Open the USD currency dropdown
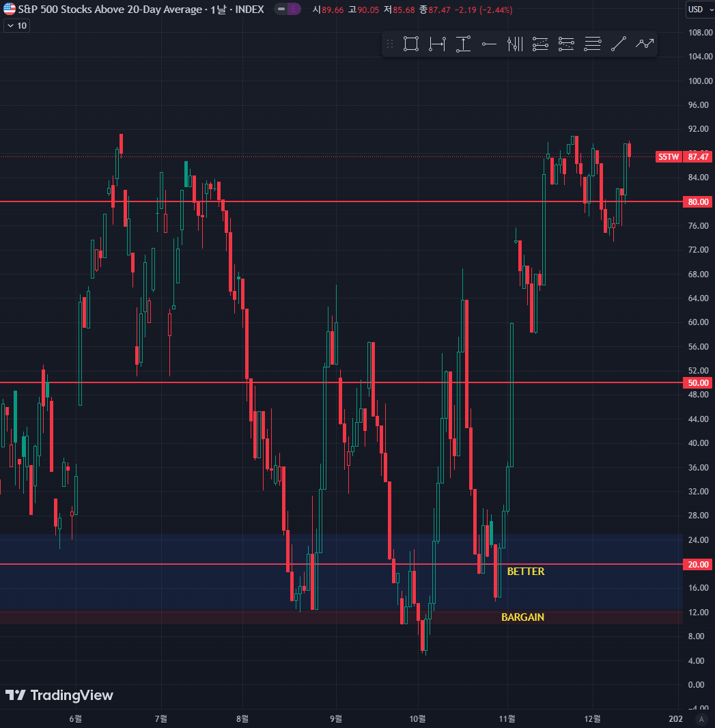Viewport: 715px width, 728px height. pos(700,10)
